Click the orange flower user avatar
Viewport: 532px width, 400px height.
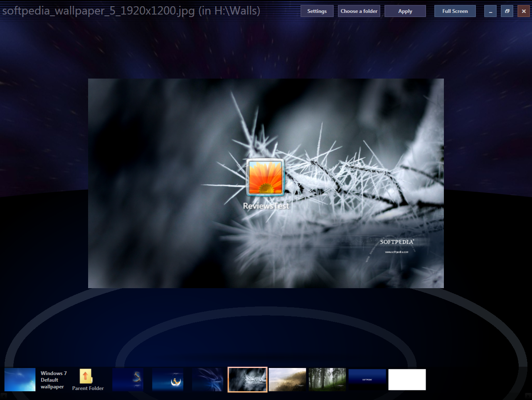tap(266, 178)
